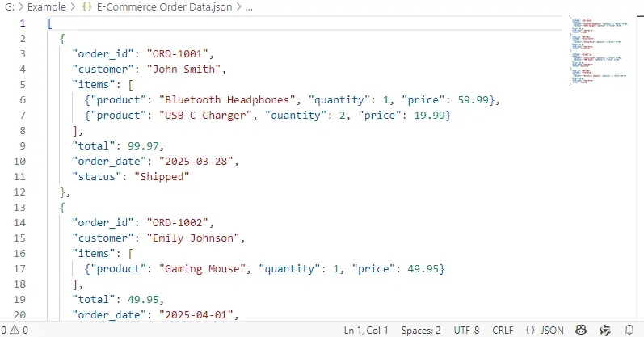
Task: Click the "2025-04-01" order date
Action: [196, 315]
